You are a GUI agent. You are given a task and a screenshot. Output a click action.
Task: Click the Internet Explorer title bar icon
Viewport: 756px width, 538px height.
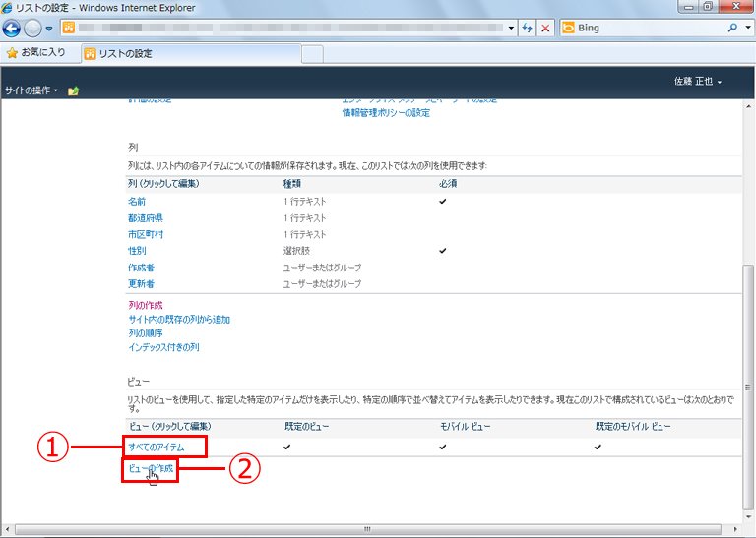pyautogui.click(x=6, y=7)
